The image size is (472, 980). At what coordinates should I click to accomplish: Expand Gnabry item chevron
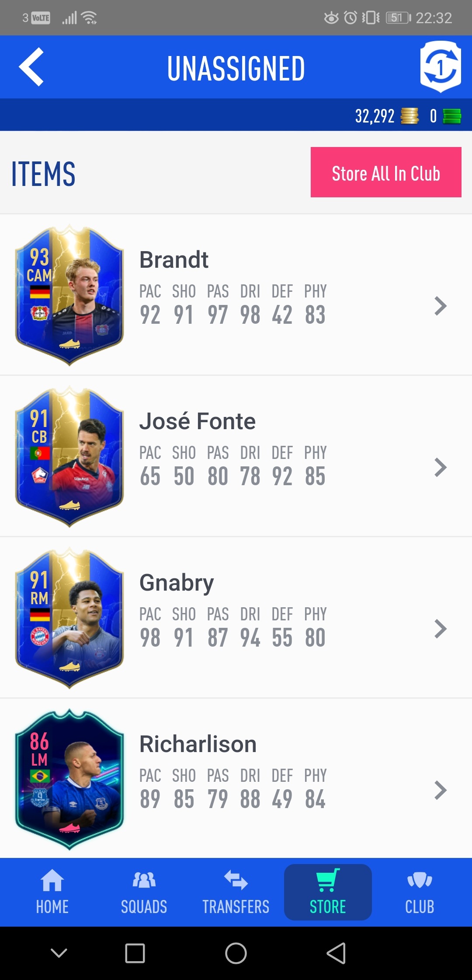(441, 629)
